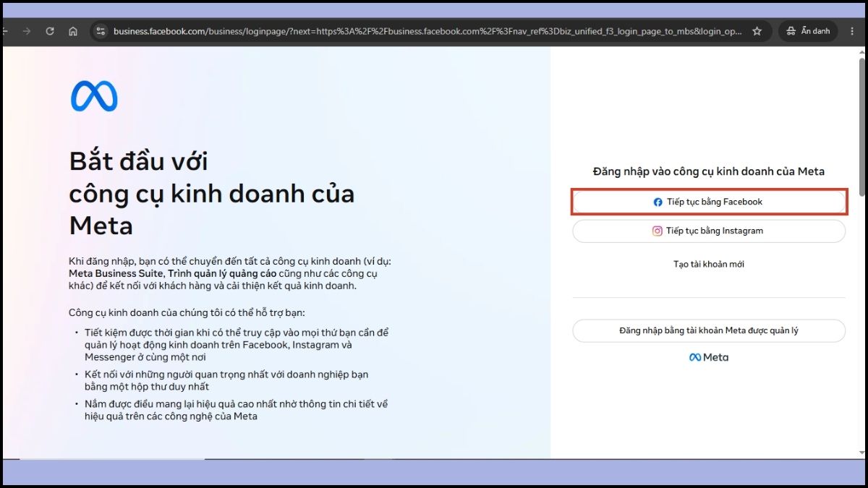Click the URL address bar text
The width and height of the screenshot is (868, 488).
(427, 31)
